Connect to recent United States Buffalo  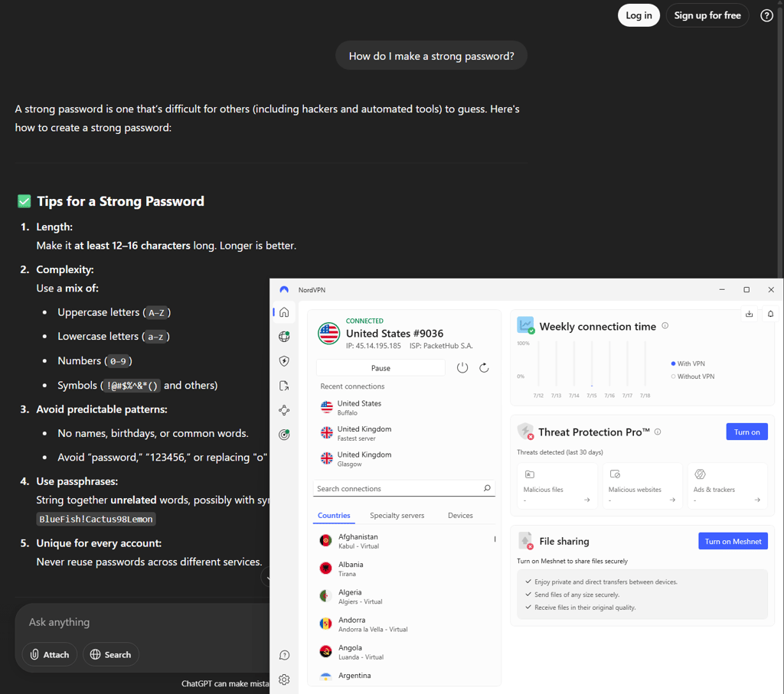coord(405,407)
